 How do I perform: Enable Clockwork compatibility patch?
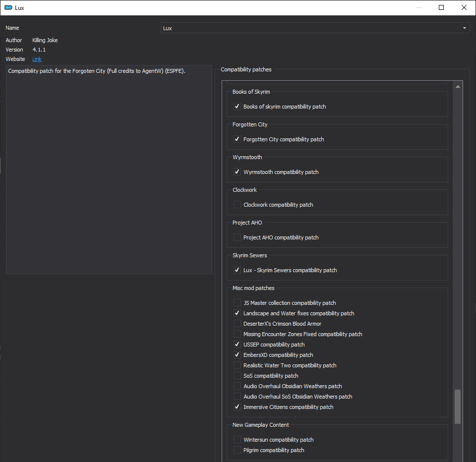pos(237,205)
